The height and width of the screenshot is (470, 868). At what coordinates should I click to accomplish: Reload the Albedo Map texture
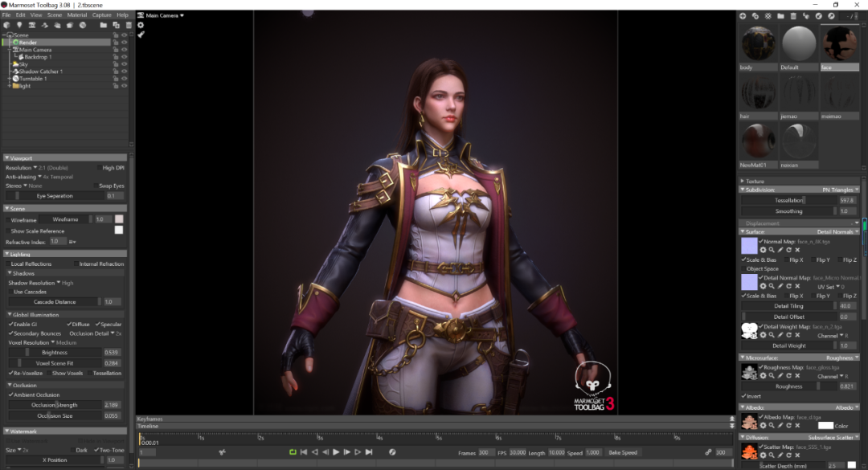789,425
